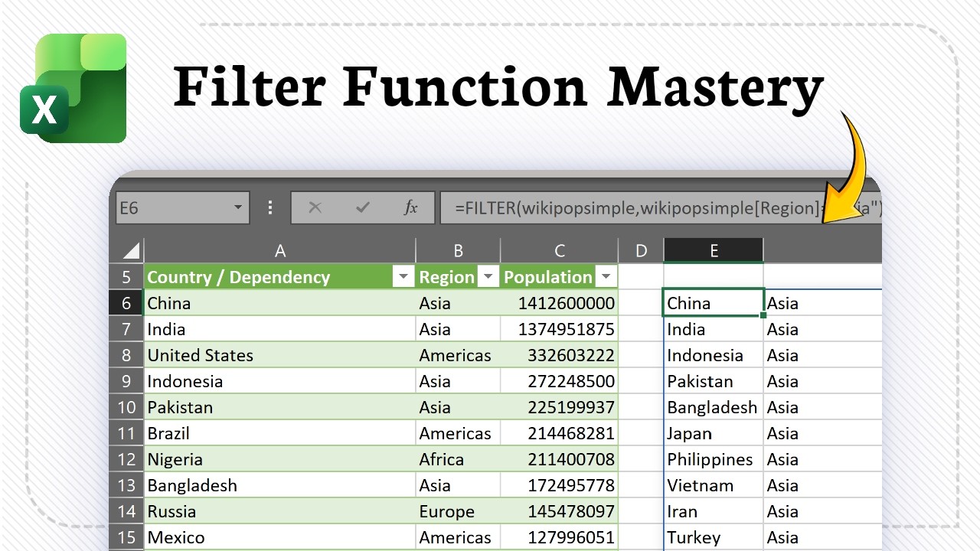Viewport: 980px width, 551px height.
Task: Select cell Bangladesh in column A
Action: (279, 485)
